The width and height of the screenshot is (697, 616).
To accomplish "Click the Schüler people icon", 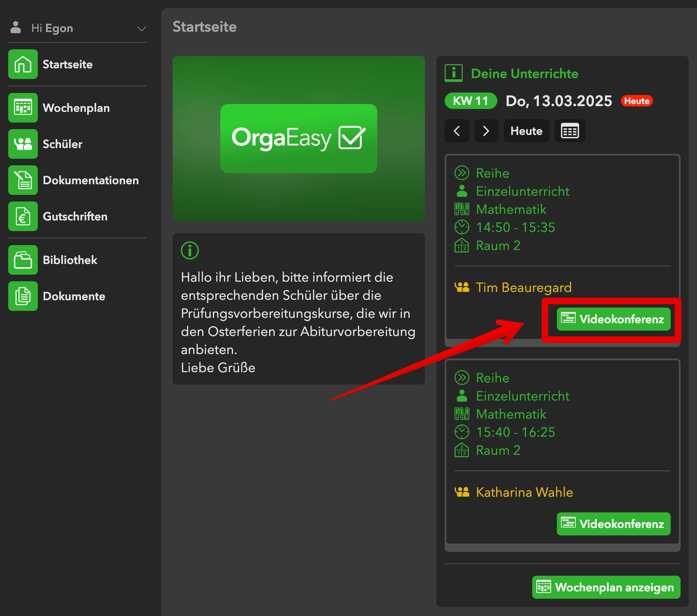I will point(23,144).
